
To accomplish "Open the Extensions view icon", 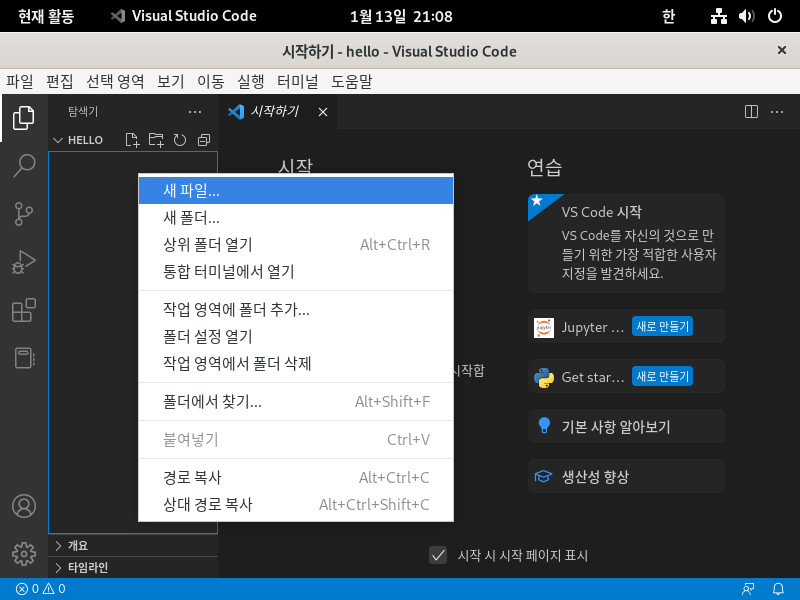I will (x=23, y=310).
